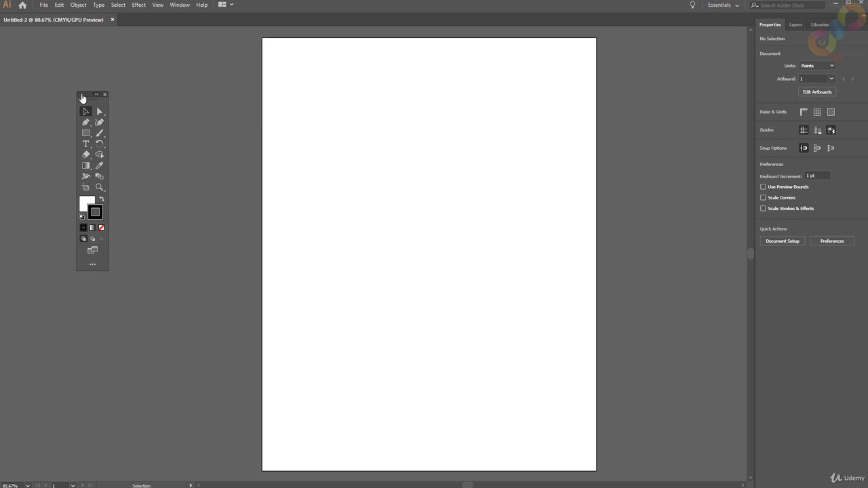Apply Gradient mode button
The width and height of the screenshot is (868, 488).
[92, 228]
